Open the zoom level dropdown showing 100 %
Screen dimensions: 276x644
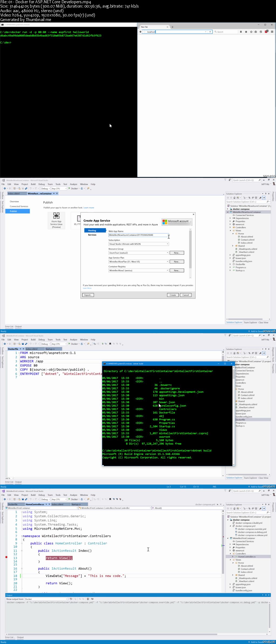pyautogui.click(x=9, y=478)
